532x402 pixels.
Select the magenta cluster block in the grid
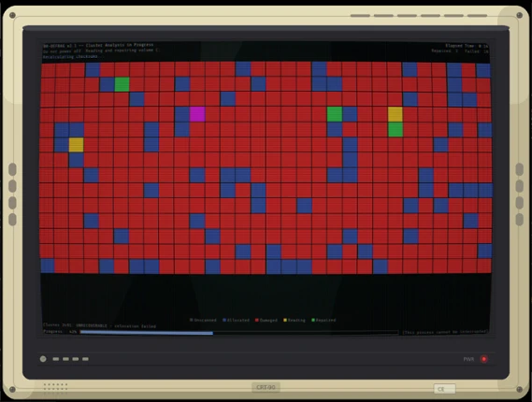197,114
